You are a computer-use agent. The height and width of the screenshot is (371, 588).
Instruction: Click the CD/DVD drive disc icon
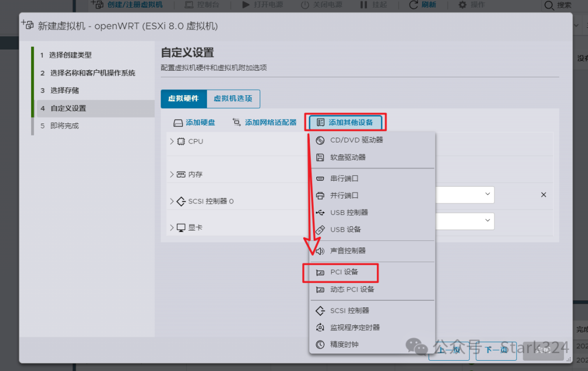[x=320, y=140]
